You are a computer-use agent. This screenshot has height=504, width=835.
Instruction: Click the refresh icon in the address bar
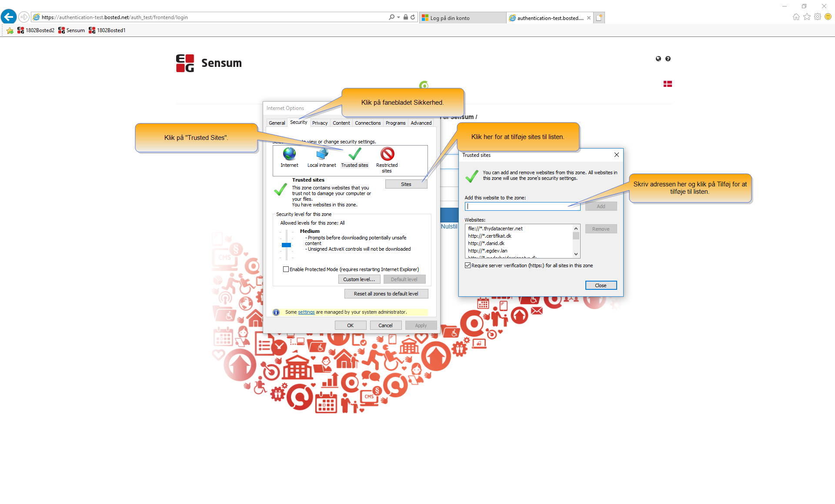coord(412,17)
